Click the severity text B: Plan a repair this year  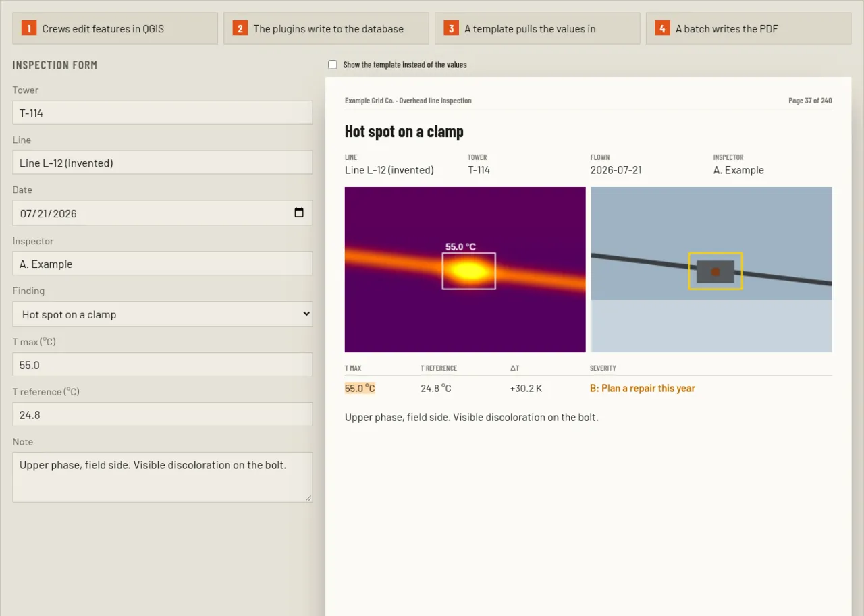[643, 389]
